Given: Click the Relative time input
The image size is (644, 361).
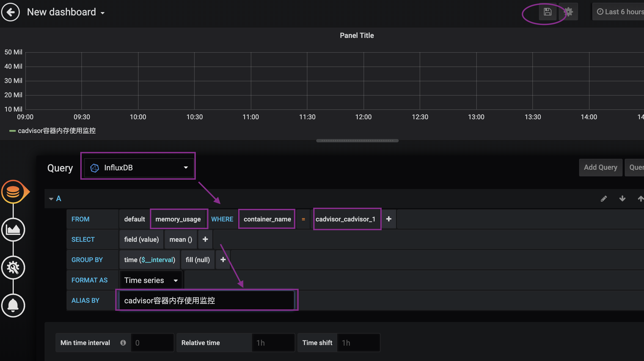Looking at the screenshot, I should [273, 343].
